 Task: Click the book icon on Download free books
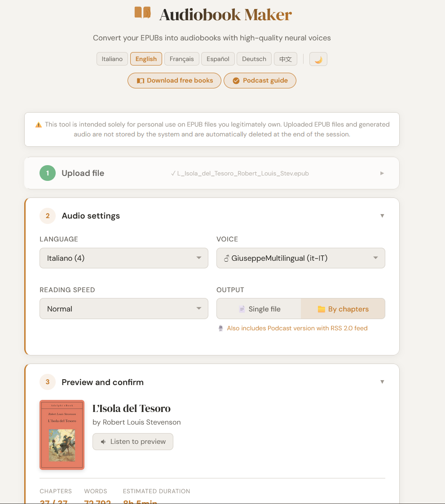(x=141, y=80)
